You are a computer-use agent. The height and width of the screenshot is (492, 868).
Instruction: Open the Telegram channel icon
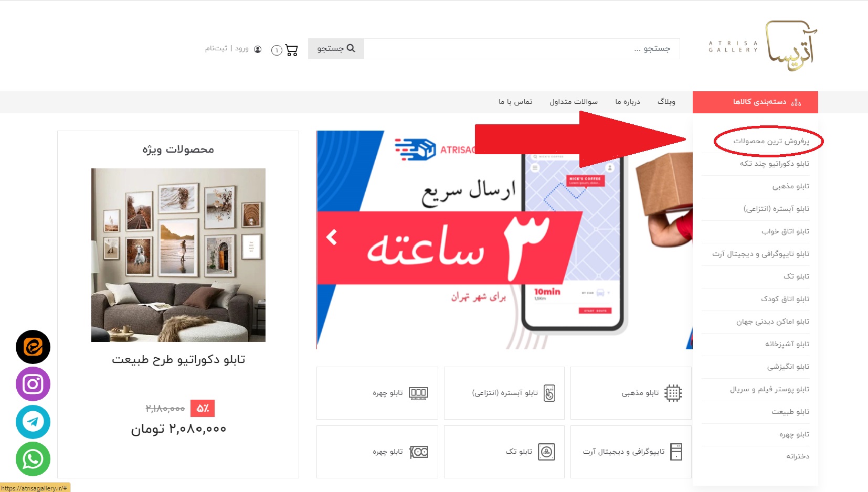[33, 422]
